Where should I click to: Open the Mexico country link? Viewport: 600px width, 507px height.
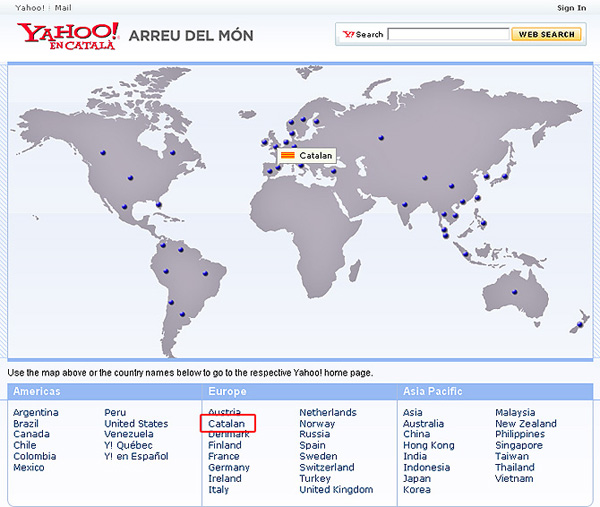point(29,467)
